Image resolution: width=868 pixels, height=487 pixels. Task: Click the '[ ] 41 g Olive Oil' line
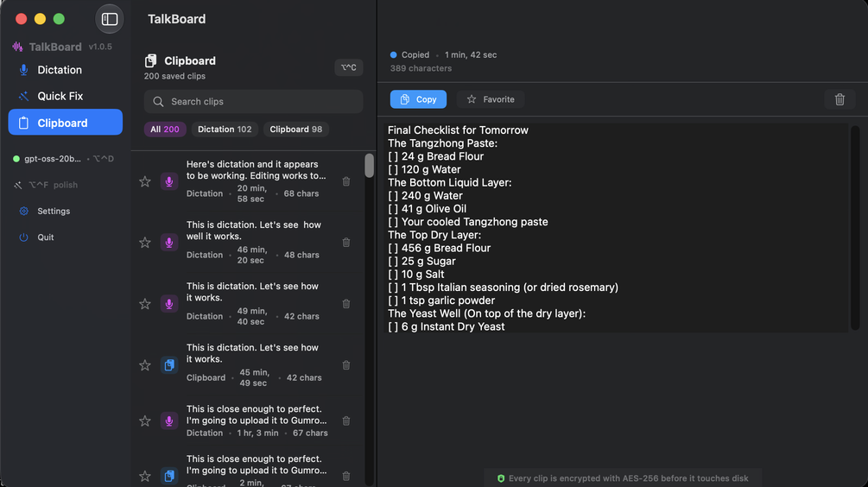click(427, 209)
